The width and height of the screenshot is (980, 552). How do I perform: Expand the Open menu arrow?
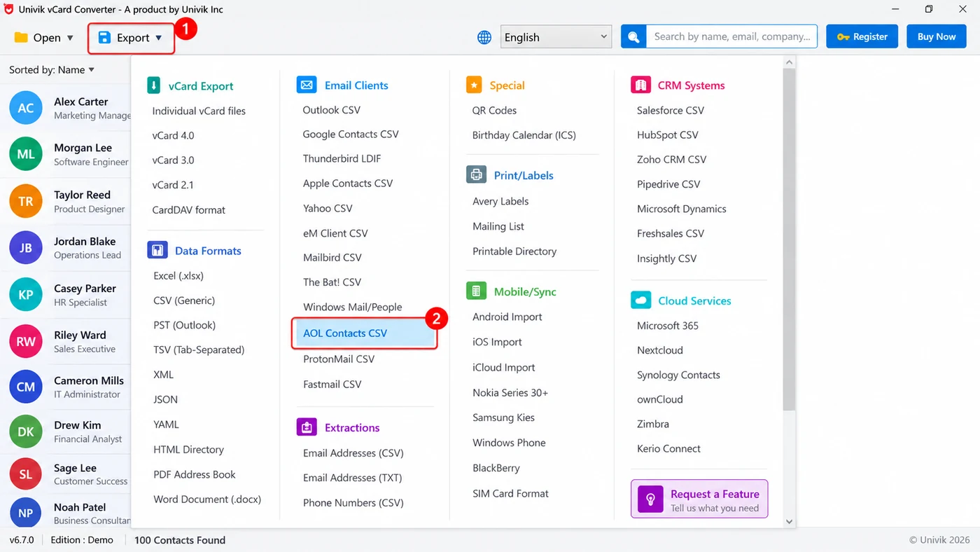click(x=70, y=38)
